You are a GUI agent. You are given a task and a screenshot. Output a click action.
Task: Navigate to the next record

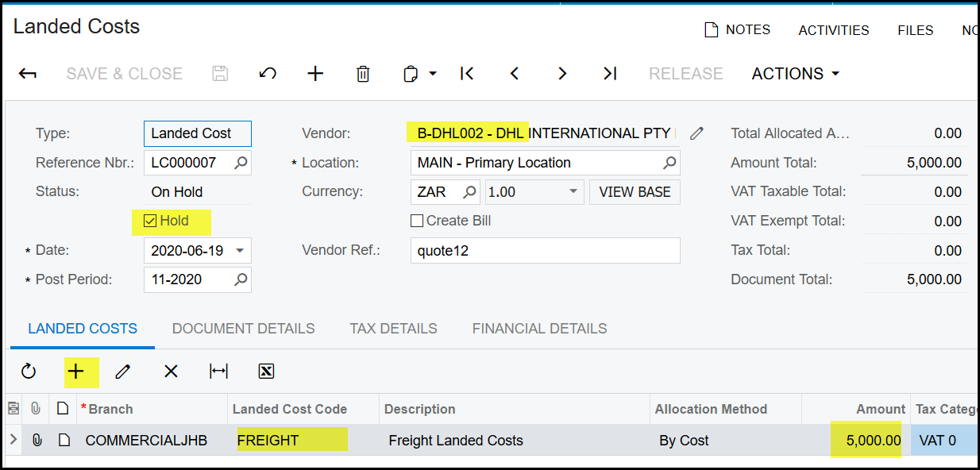[x=562, y=74]
